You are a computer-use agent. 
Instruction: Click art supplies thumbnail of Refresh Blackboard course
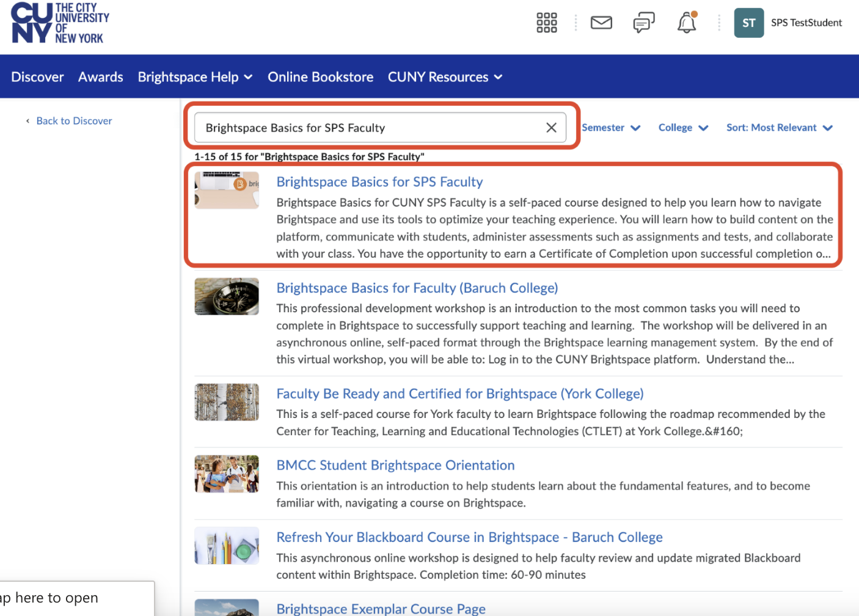point(227,546)
